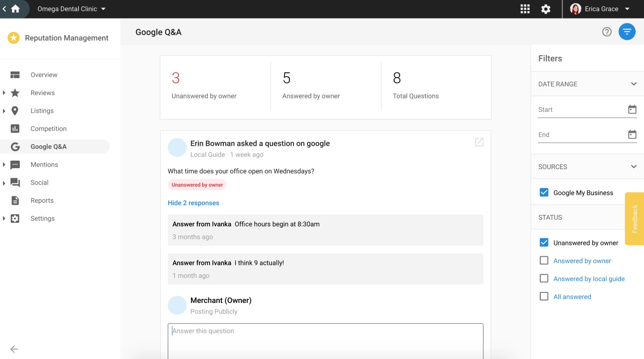Click the Answer this question box
The height and width of the screenshot is (359, 644).
pyautogui.click(x=326, y=341)
